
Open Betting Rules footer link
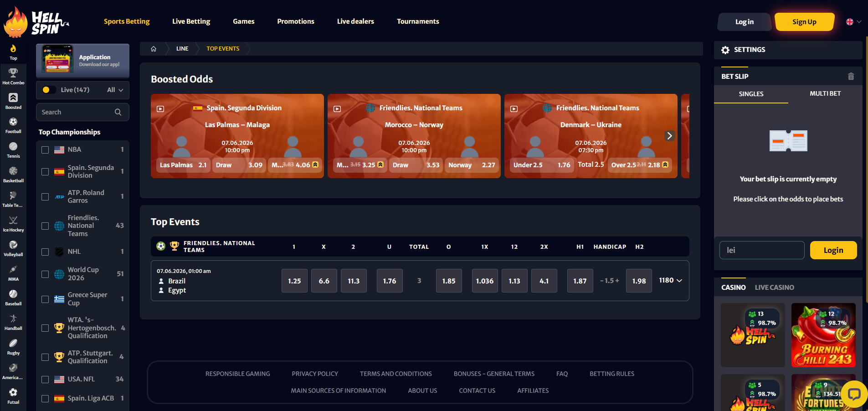(612, 374)
